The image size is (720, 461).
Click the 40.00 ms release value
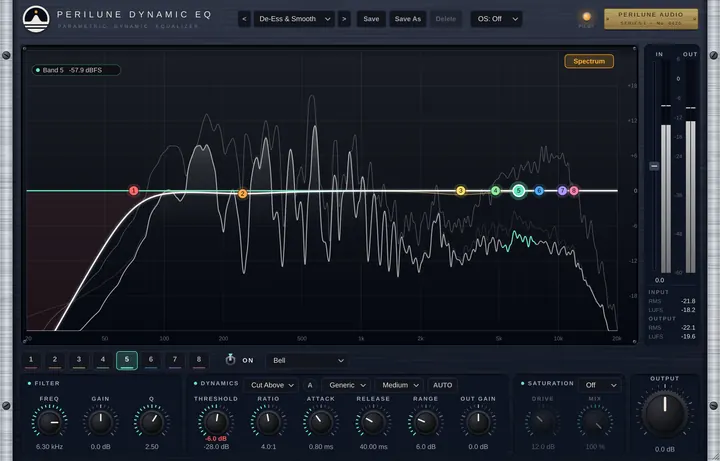click(373, 447)
